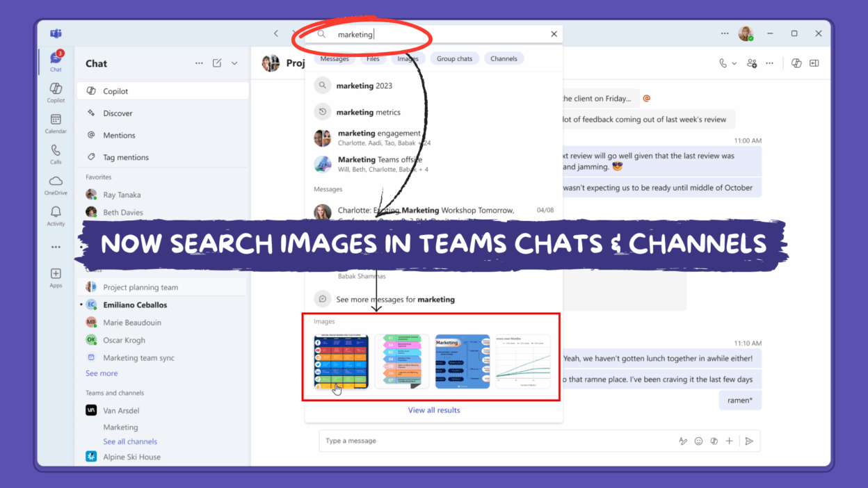See more messages for marketing

click(433, 300)
